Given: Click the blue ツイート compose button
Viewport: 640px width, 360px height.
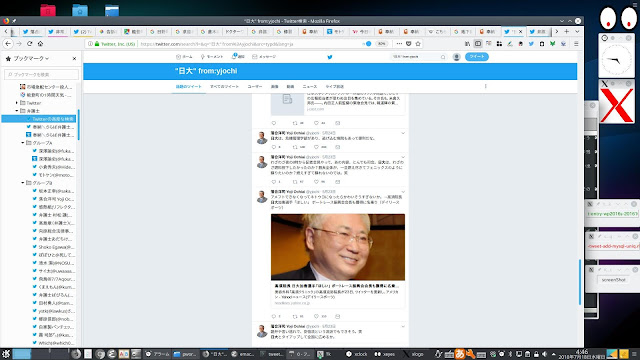Looking at the screenshot, I should 477,57.
